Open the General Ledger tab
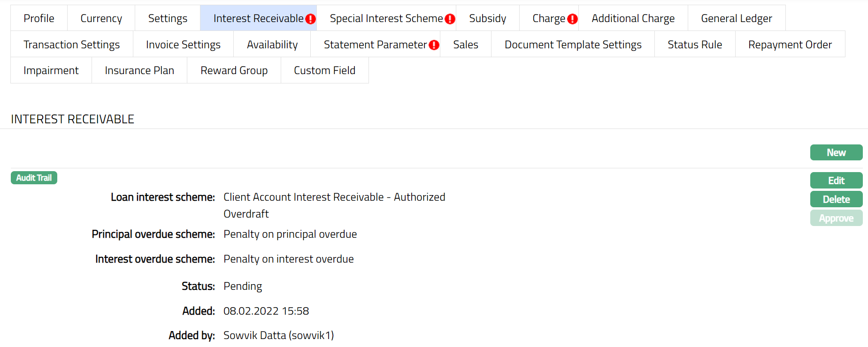868x347 pixels. click(736, 18)
